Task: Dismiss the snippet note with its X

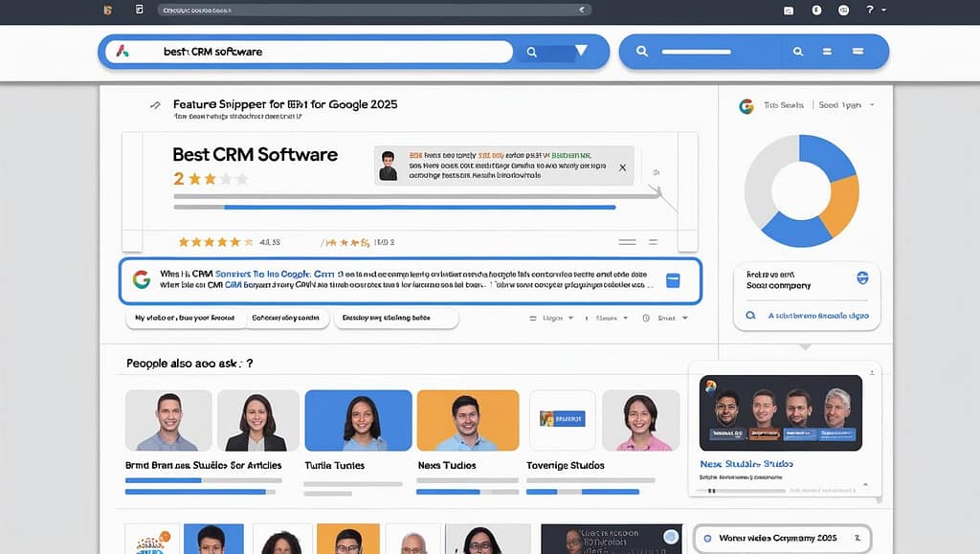Action: [x=622, y=167]
